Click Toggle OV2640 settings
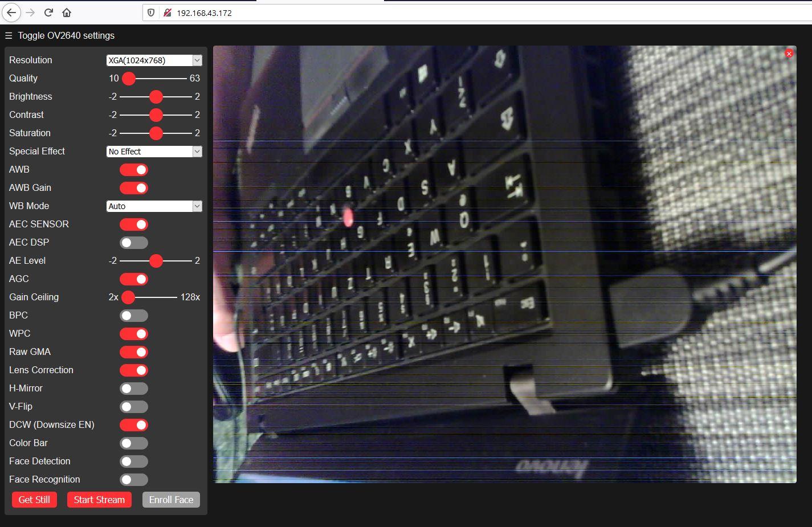The image size is (812, 527). [x=66, y=35]
